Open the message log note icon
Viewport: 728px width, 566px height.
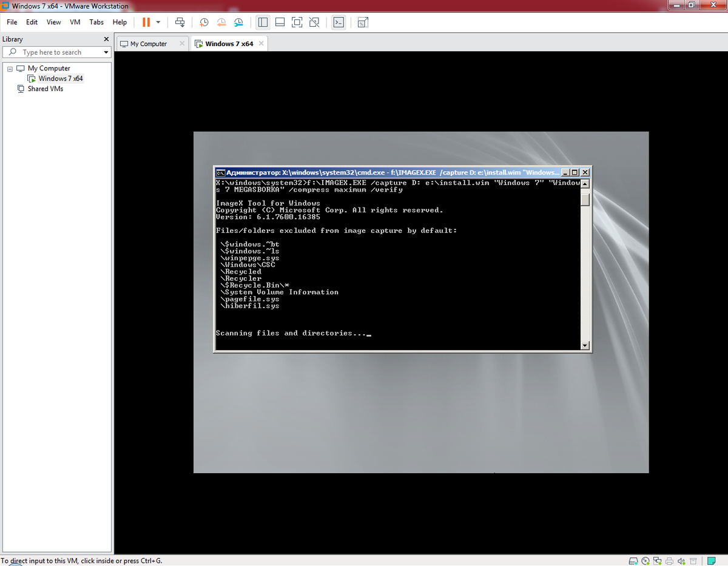pyautogui.click(x=712, y=561)
